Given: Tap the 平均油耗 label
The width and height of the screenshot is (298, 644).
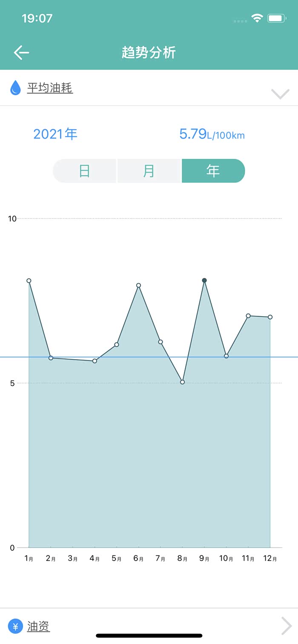Looking at the screenshot, I should (50, 88).
